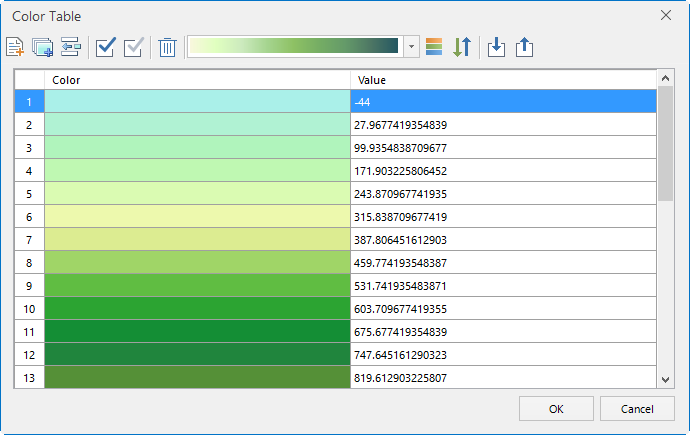Select row number 13 header
Image resolution: width=690 pixels, height=435 pixels.
29,378
